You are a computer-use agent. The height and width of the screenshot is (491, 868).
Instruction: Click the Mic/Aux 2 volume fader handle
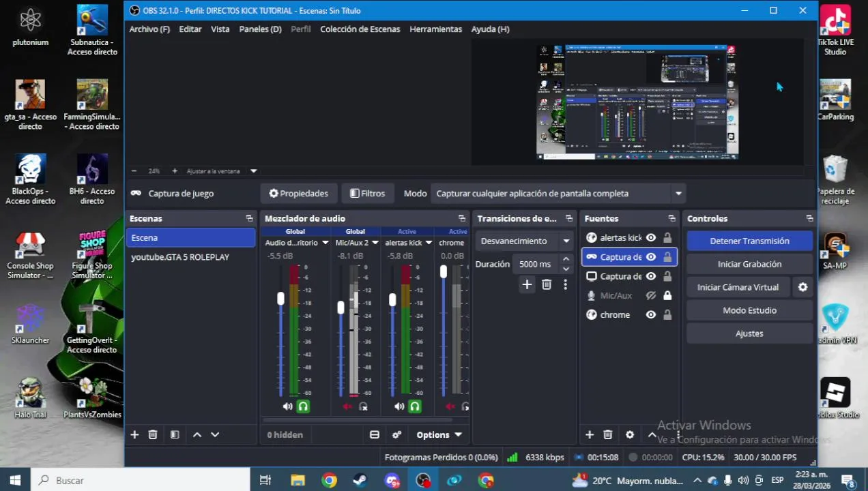click(x=341, y=308)
